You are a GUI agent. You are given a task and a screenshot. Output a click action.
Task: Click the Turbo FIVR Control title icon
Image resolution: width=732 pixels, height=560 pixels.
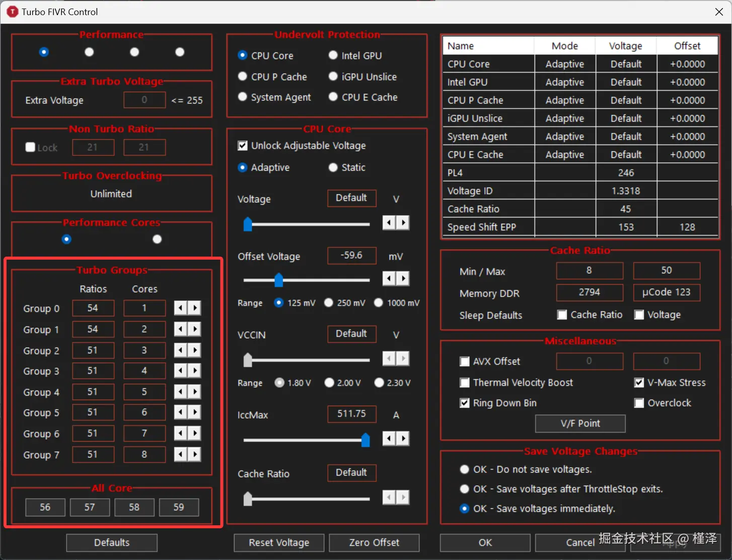click(x=12, y=12)
